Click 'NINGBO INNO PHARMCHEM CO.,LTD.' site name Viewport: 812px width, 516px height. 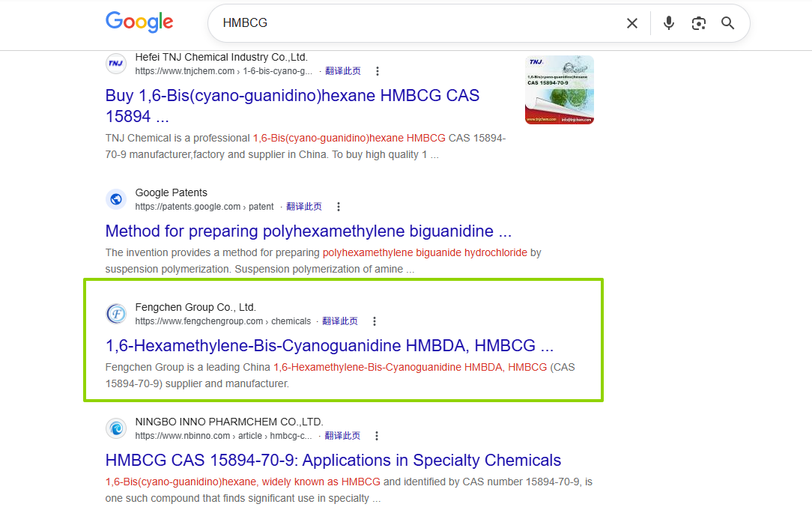click(229, 422)
